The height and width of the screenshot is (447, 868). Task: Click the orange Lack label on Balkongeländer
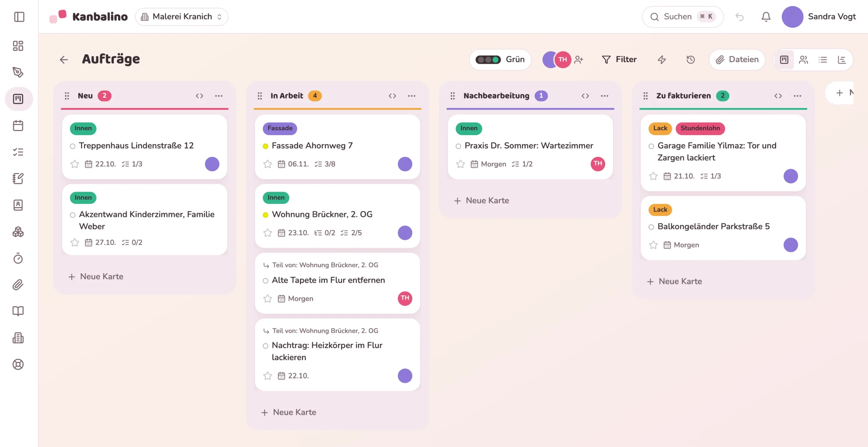(x=660, y=210)
